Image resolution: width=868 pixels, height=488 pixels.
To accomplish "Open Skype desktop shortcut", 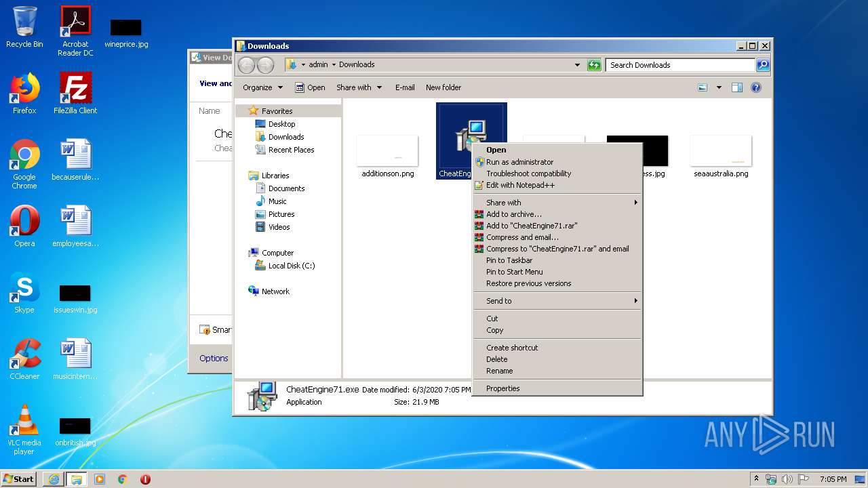I will click(x=24, y=293).
